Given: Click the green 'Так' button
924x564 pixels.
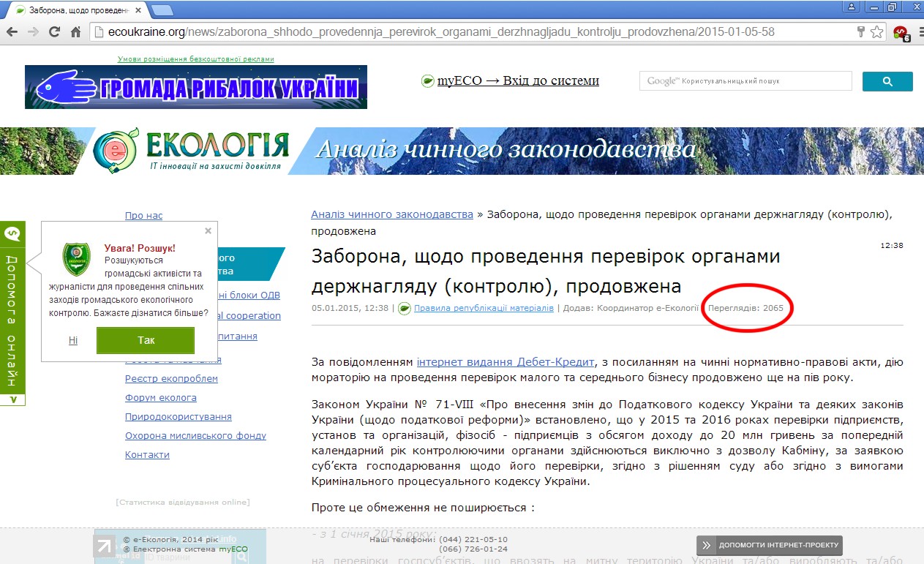Looking at the screenshot, I should coord(146,340).
